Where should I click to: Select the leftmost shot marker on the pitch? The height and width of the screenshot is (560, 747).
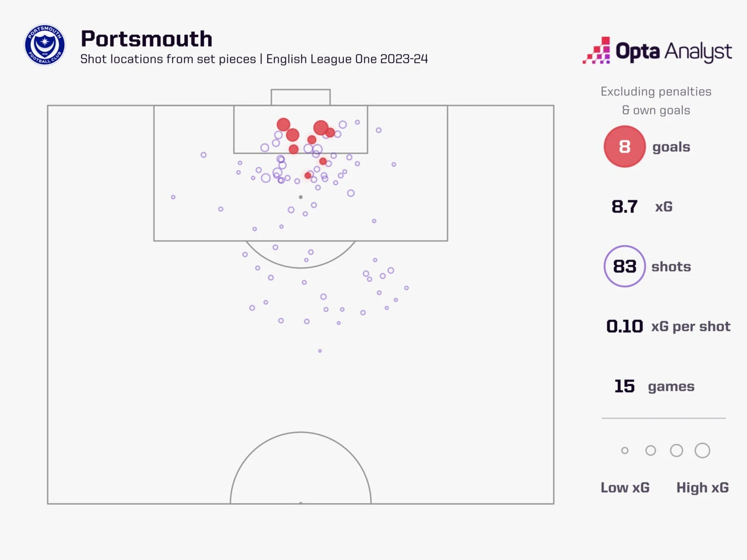click(173, 197)
